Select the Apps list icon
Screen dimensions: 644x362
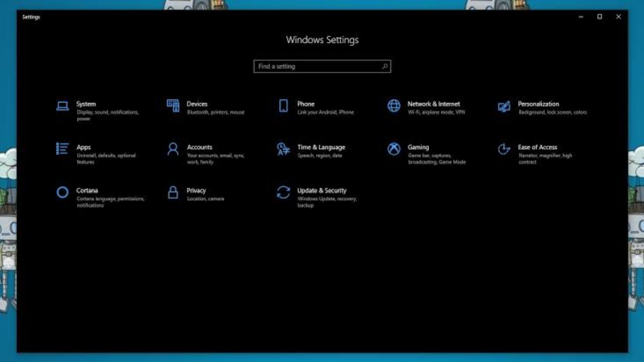(x=62, y=149)
